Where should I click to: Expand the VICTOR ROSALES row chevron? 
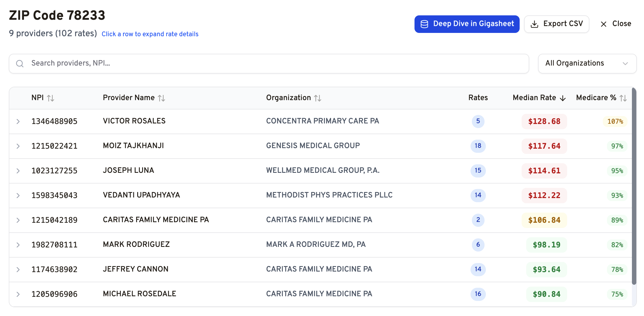(18, 121)
